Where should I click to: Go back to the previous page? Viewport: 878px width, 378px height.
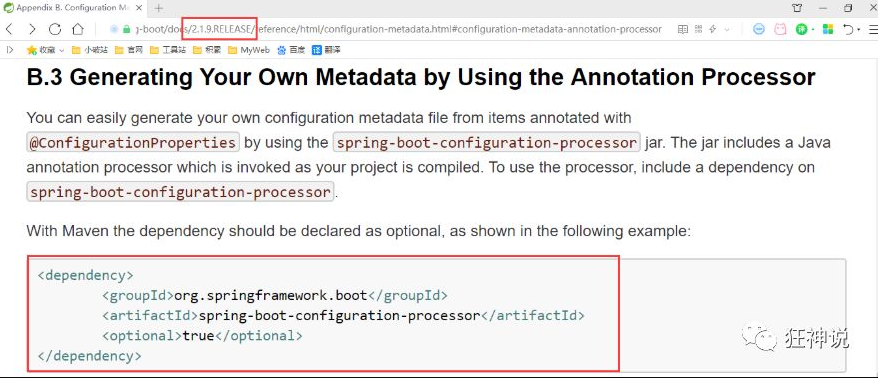[9, 29]
